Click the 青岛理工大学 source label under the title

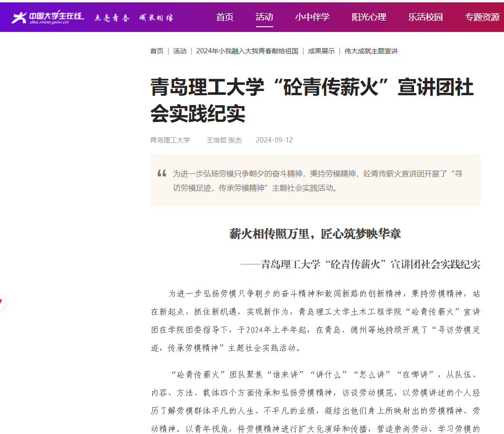pyautogui.click(x=170, y=140)
